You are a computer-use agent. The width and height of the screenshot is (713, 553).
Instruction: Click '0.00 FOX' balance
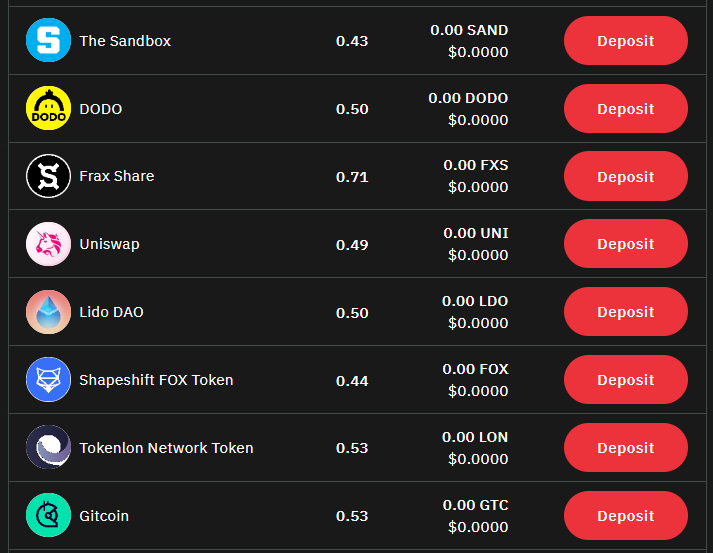coord(475,369)
